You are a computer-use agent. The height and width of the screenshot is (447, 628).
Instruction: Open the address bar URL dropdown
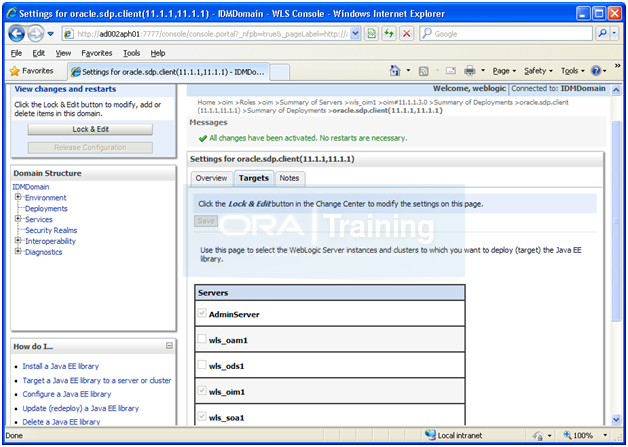pyautogui.click(x=355, y=34)
